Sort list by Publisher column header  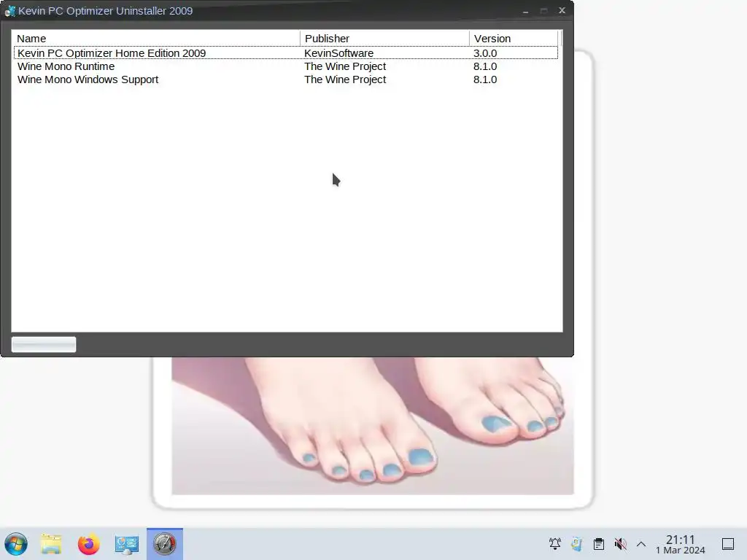tap(384, 39)
